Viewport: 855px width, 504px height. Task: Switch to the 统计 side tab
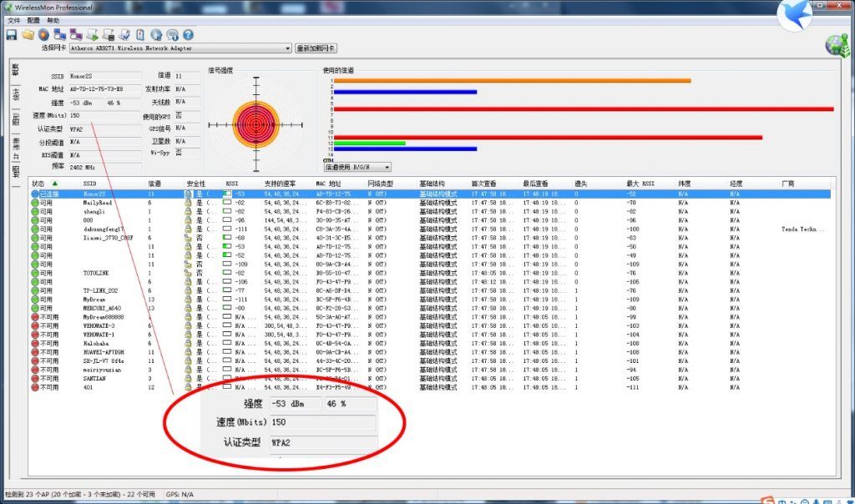[x=16, y=94]
